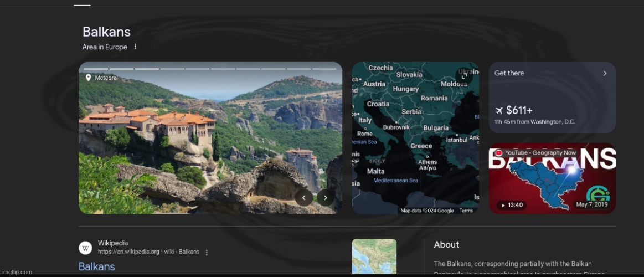Click the About section heading
This screenshot has height=277, width=644.
[446, 244]
